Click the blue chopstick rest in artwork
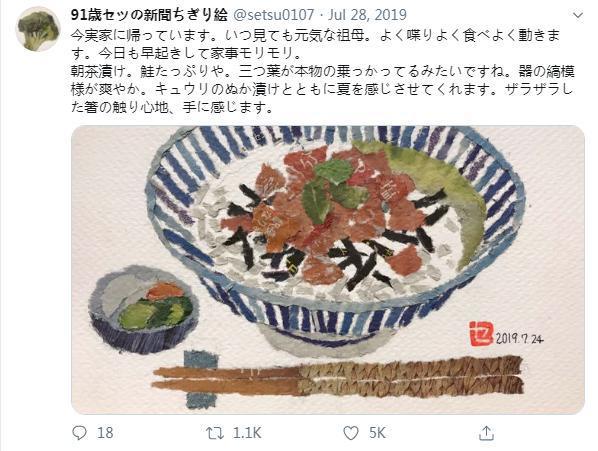598x451 pixels. point(201,379)
